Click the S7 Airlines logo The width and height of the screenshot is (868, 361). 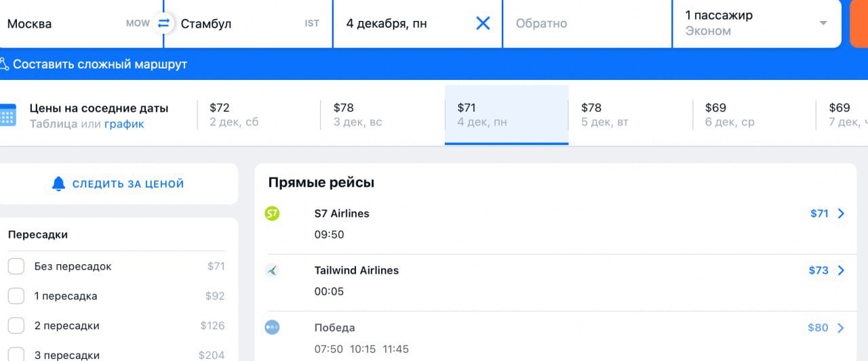tap(272, 214)
